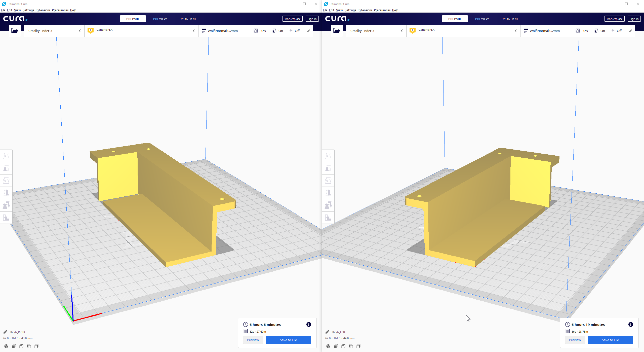Open file folder icon in left Cura window

tap(15, 31)
